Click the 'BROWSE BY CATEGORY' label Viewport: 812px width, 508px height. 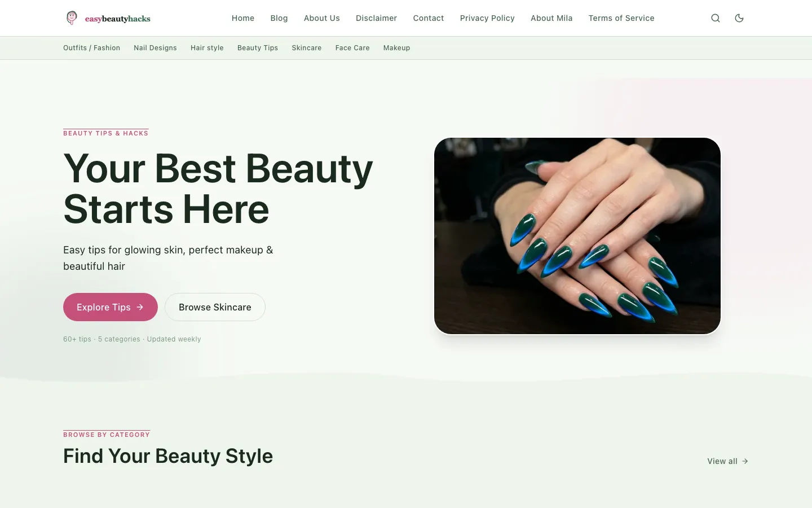click(x=107, y=435)
